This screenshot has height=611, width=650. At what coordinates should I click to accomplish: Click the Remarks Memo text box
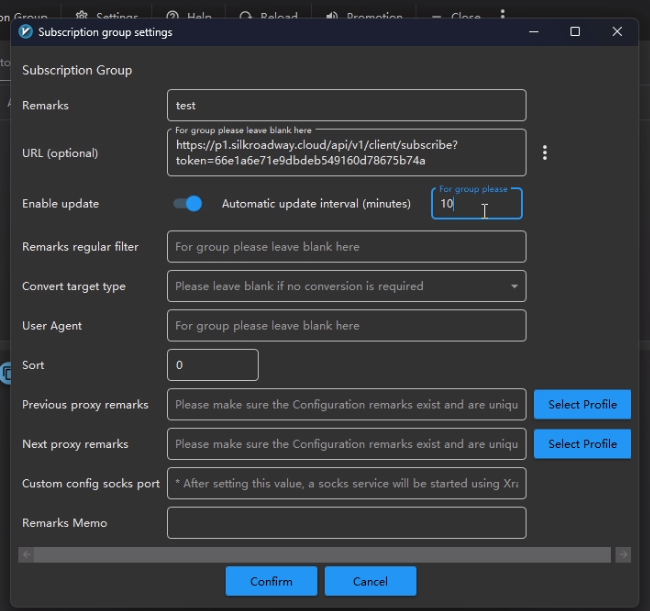[x=346, y=523]
